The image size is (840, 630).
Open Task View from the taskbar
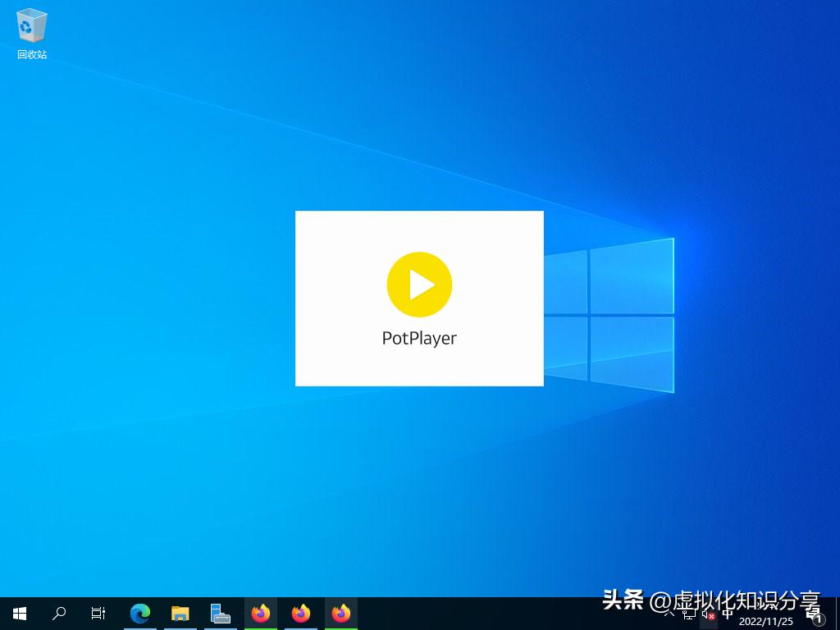point(98,613)
